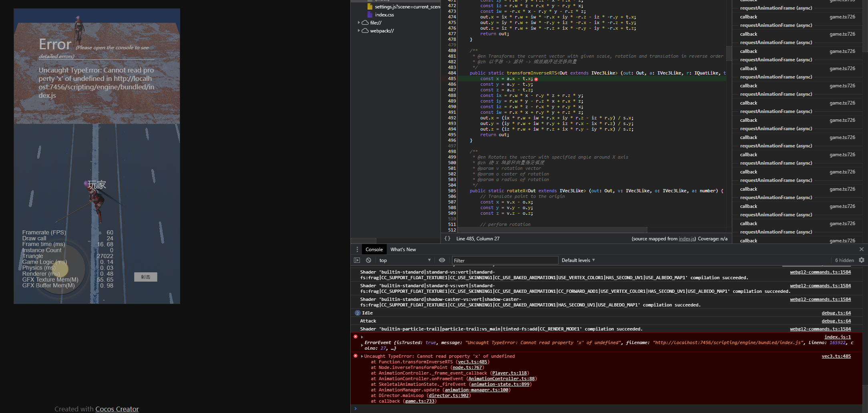Open console settings gear
This screenshot has height=413, width=868.
(862, 260)
